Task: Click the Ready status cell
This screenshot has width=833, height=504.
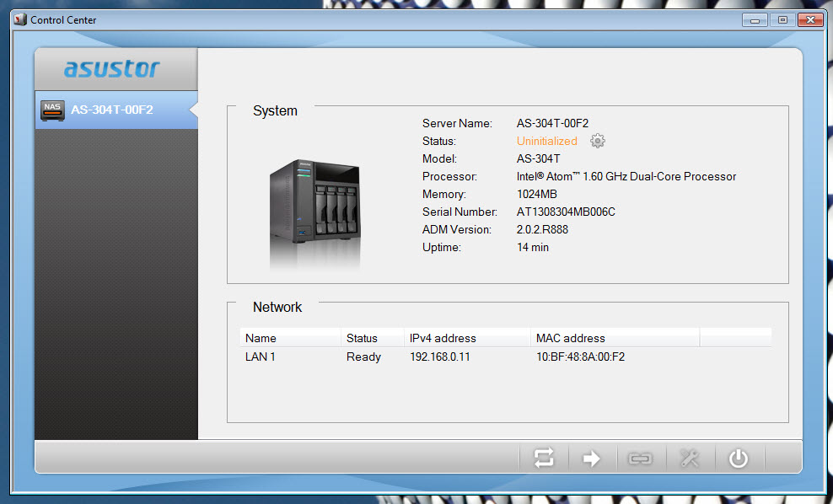Action: click(x=363, y=357)
